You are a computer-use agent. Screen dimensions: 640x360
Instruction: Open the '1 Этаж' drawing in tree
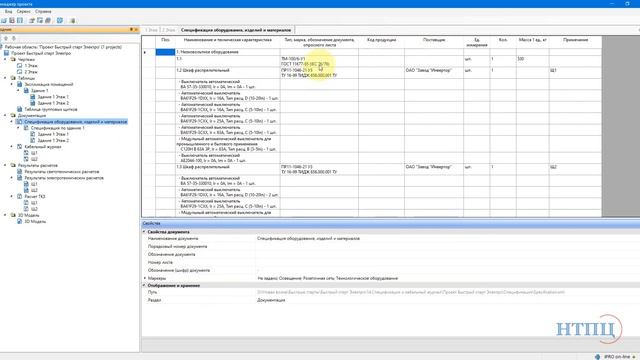(31, 65)
